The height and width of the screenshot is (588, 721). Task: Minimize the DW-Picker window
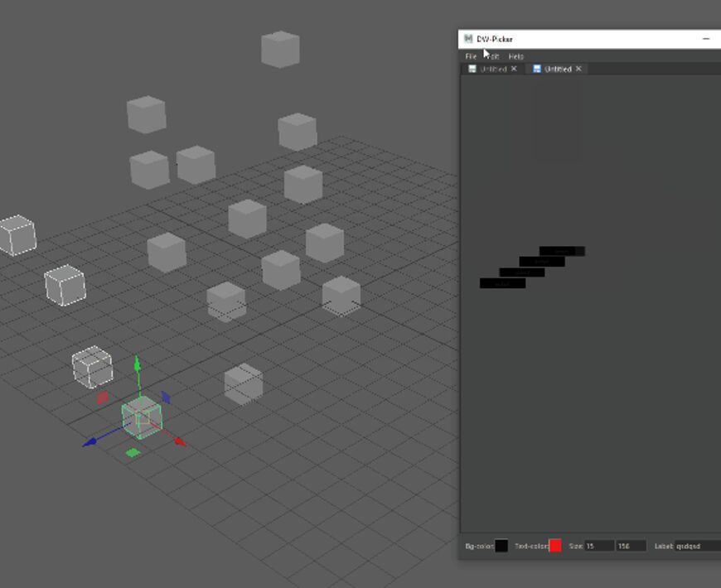[x=706, y=39]
